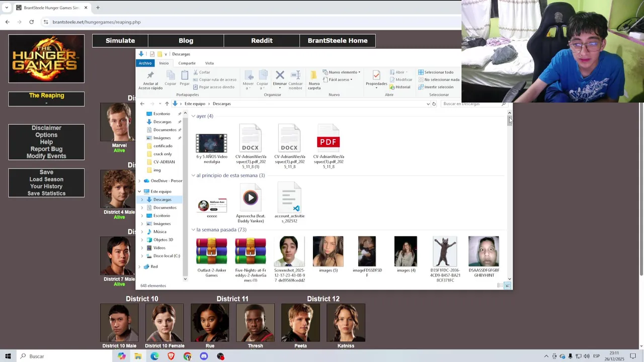Click Invertir selección
This screenshot has width=644, height=362.
435,87
